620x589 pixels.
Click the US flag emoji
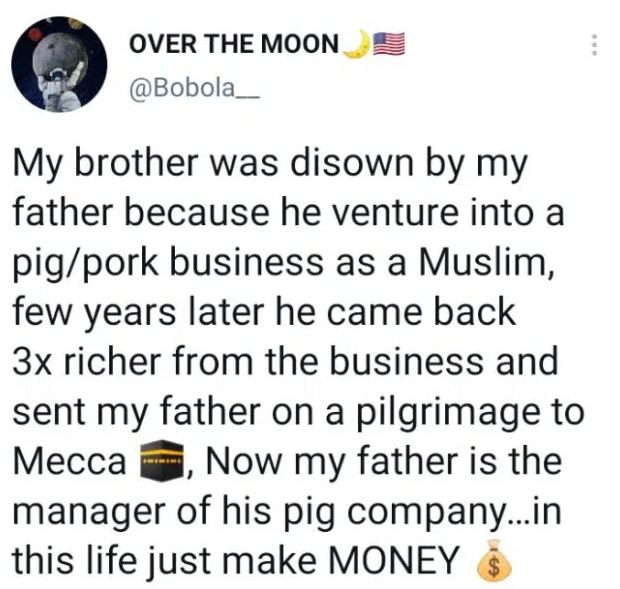387,45
